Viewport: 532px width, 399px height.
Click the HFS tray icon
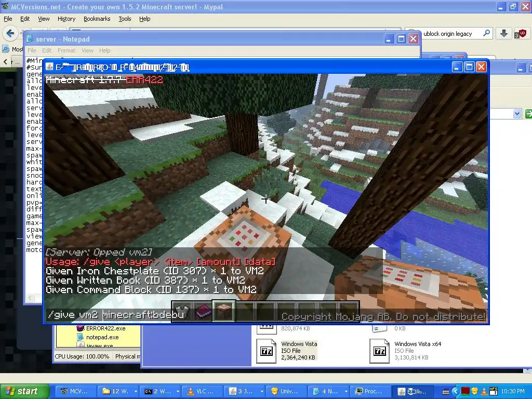tap(494, 392)
